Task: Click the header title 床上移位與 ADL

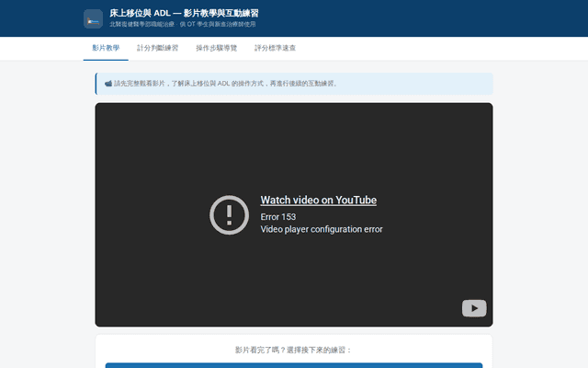Action: click(184, 13)
